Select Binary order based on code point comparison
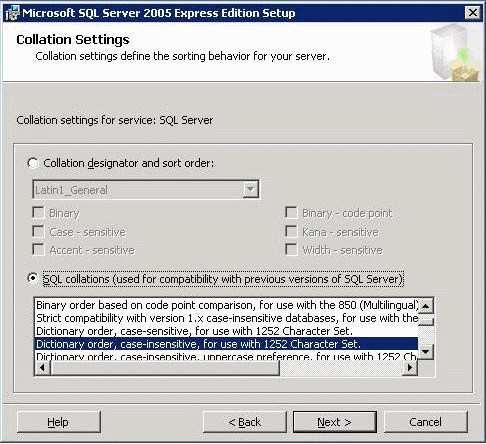This screenshot has height=444, width=486. click(227, 305)
